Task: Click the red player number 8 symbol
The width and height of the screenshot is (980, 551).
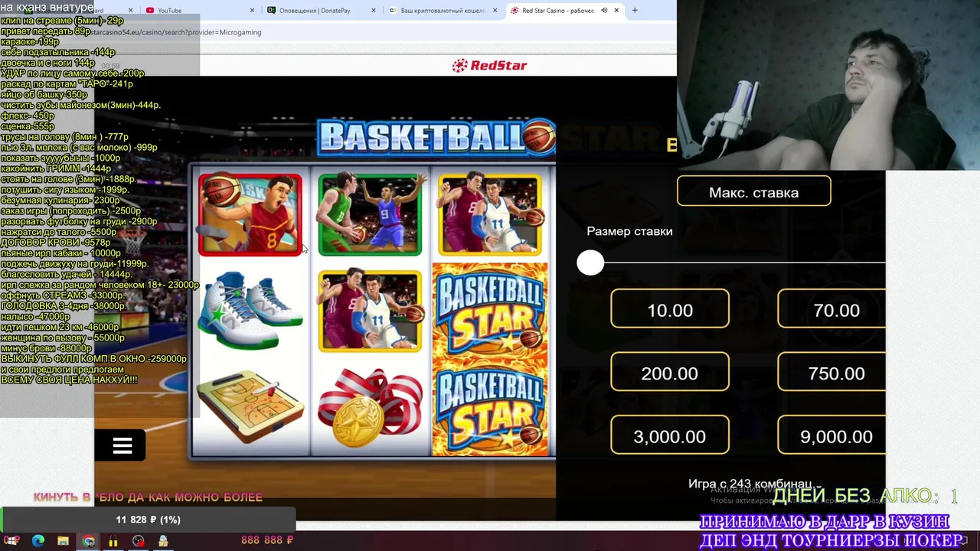Action: click(250, 214)
